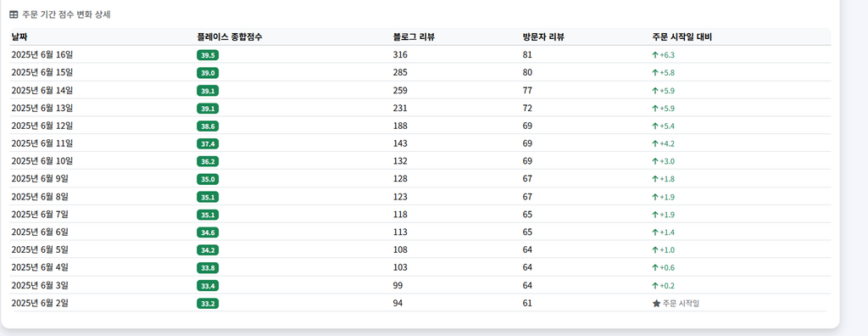Viewport: 868px width, 336px height.
Task: Select the visitor review count 72
Action: pyautogui.click(x=527, y=108)
